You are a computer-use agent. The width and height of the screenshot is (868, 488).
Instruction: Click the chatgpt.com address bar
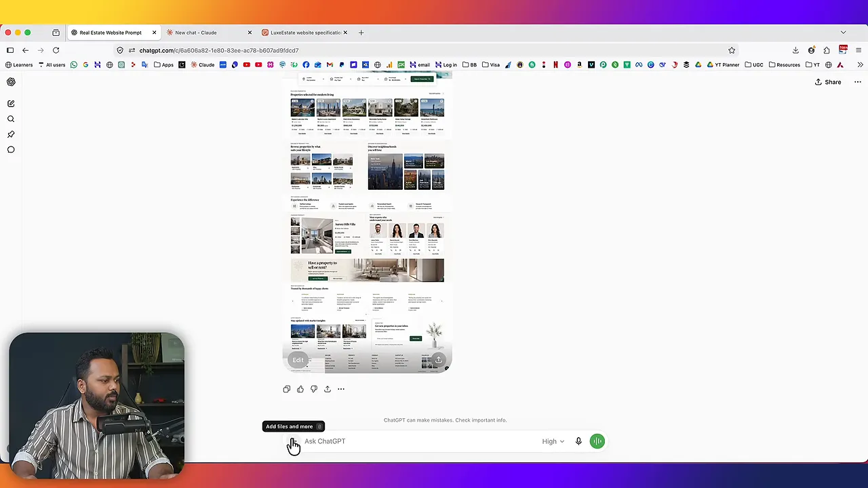[427, 50]
